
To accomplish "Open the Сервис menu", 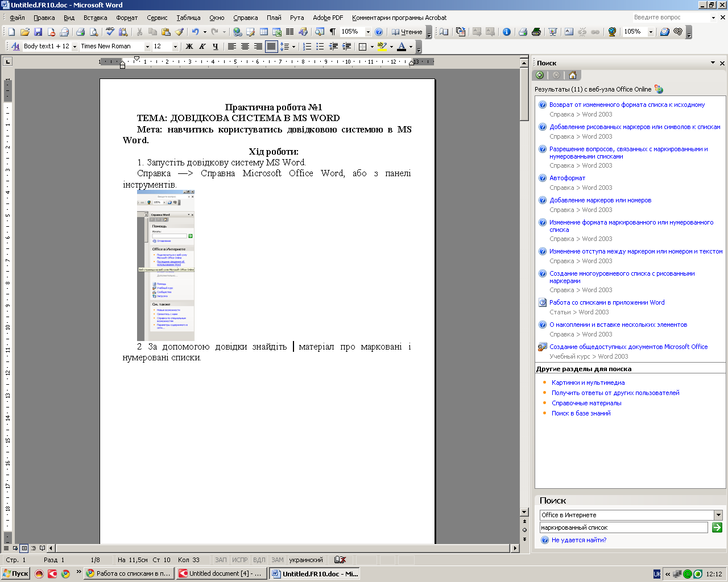I will pos(157,18).
